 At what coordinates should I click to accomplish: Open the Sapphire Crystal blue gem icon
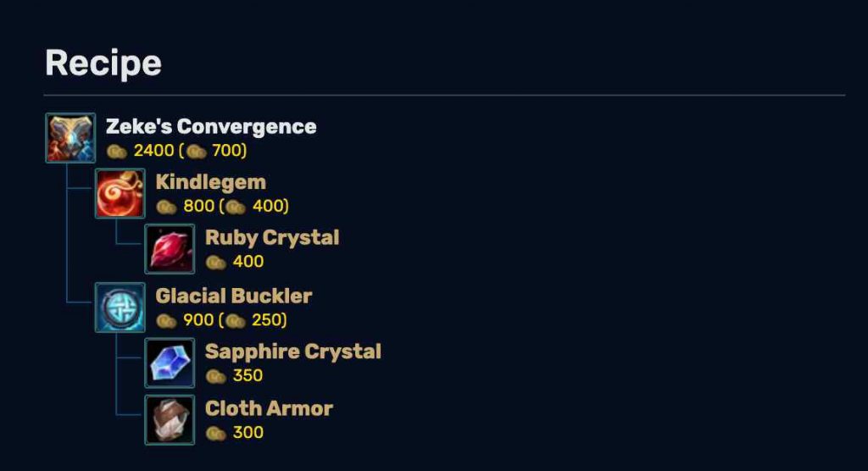[x=170, y=363]
